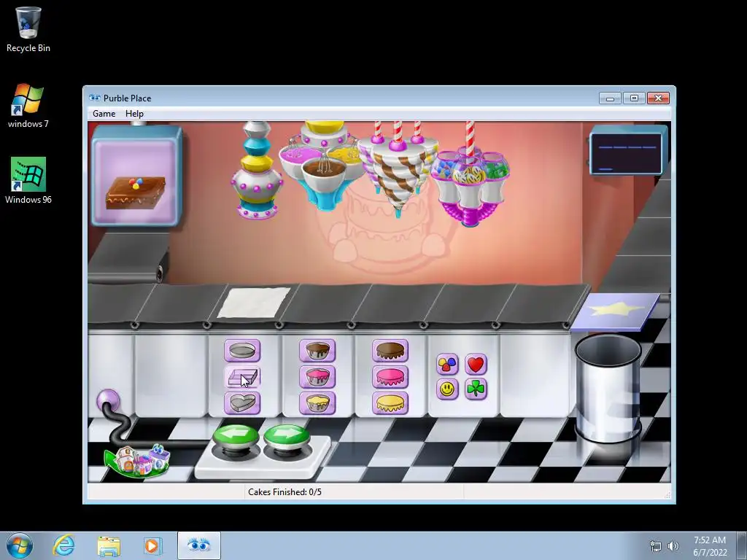Select the Windows 96 desktop shortcut
Image resolution: width=747 pixels, height=560 pixels.
coord(28,181)
